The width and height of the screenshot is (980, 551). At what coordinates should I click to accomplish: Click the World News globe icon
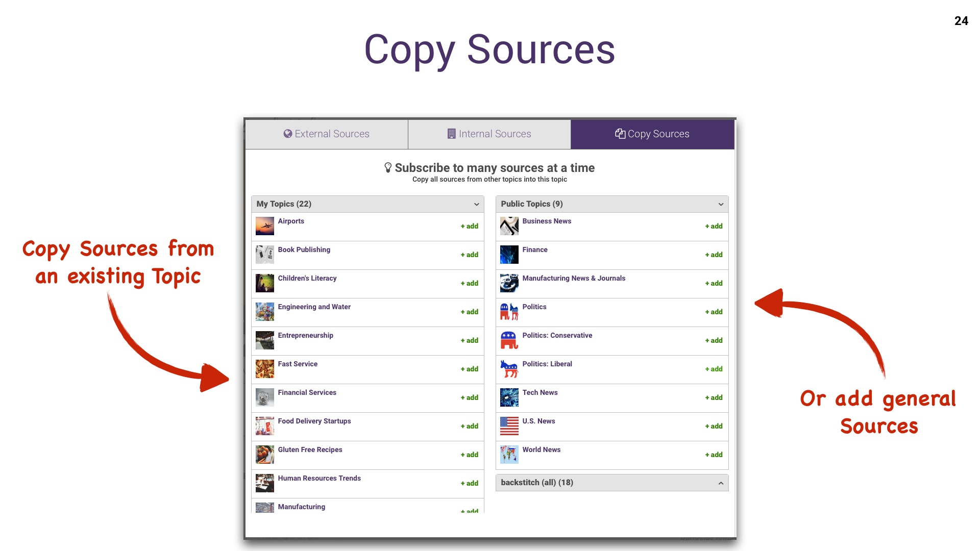click(509, 454)
